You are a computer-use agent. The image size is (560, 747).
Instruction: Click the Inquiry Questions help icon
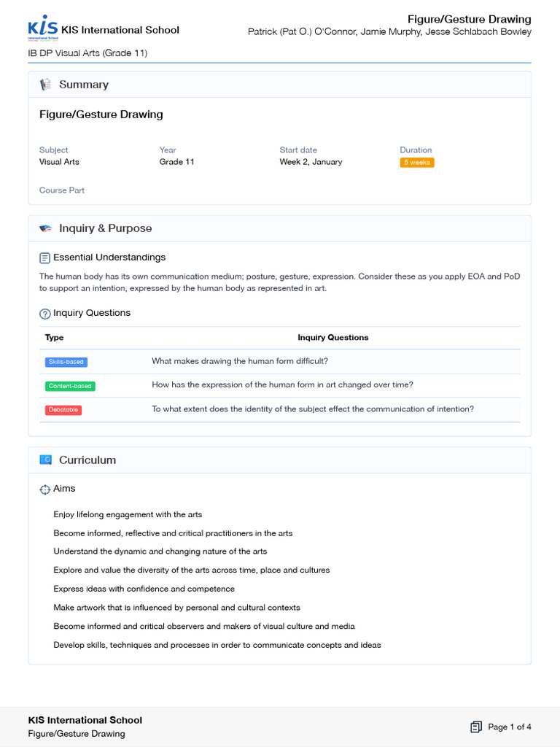[45, 314]
